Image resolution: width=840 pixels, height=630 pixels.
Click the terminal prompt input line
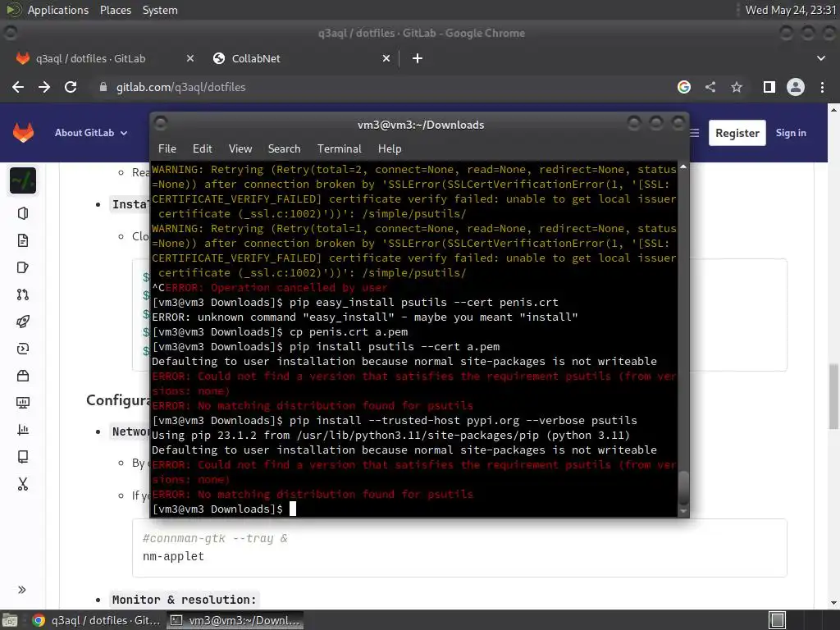click(413, 509)
